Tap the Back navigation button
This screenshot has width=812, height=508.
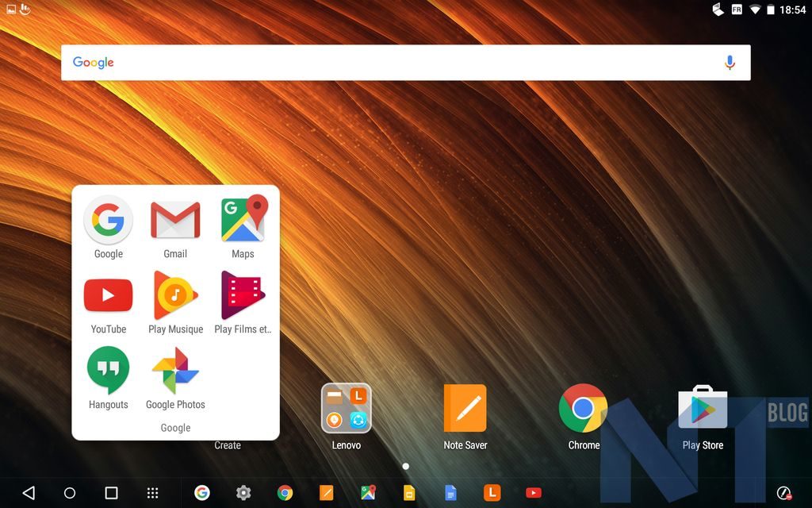tap(29, 492)
